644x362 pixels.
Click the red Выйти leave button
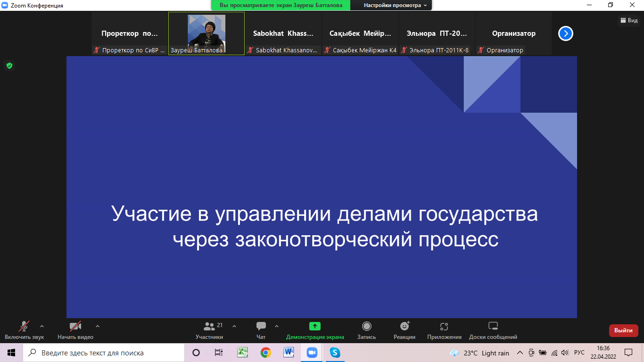coord(623,330)
